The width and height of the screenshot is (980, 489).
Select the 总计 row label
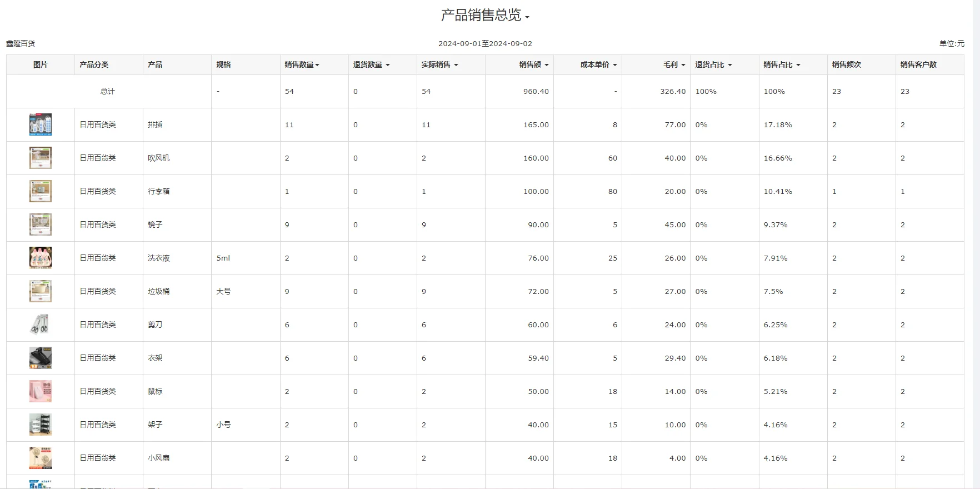coord(108,91)
